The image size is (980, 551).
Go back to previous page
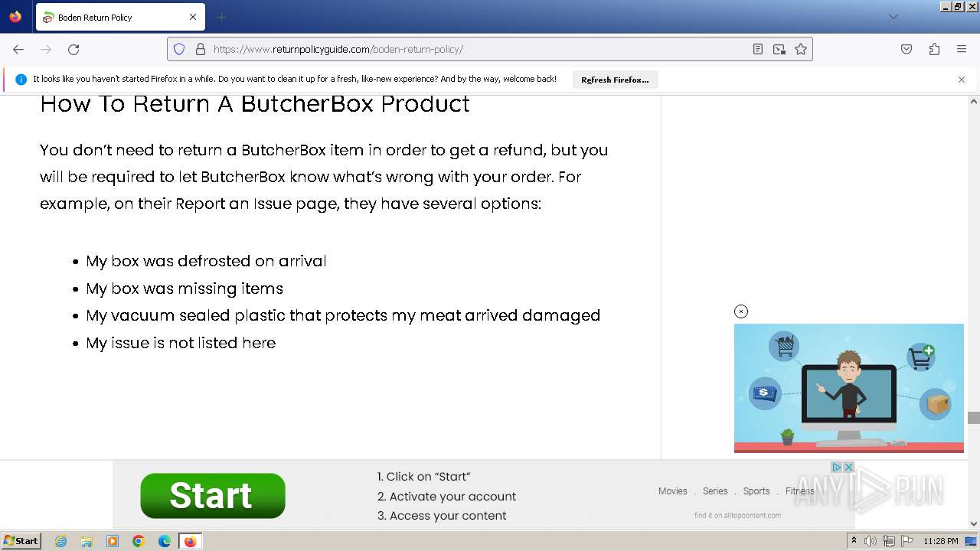(18, 49)
